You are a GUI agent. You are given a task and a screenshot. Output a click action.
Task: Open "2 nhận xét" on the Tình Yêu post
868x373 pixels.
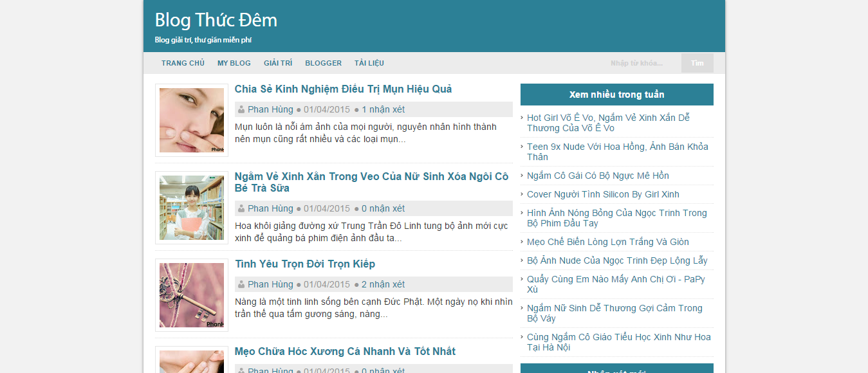click(383, 284)
